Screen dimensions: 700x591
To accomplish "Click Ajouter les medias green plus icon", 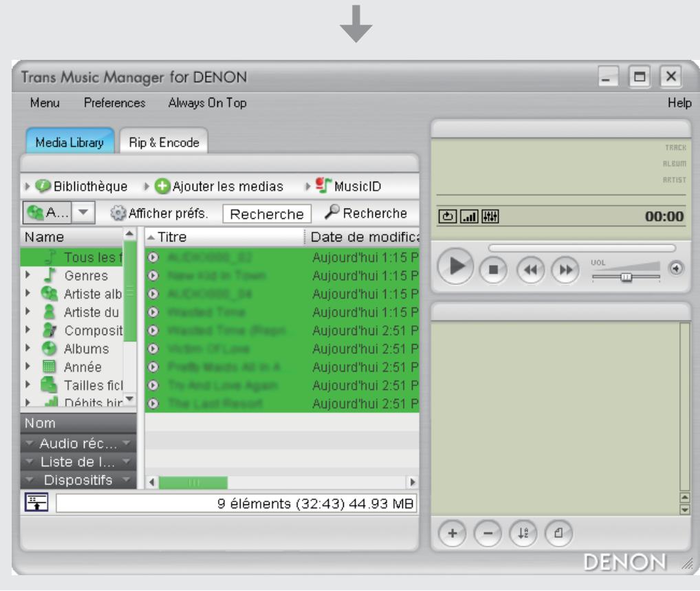I will 162,186.
